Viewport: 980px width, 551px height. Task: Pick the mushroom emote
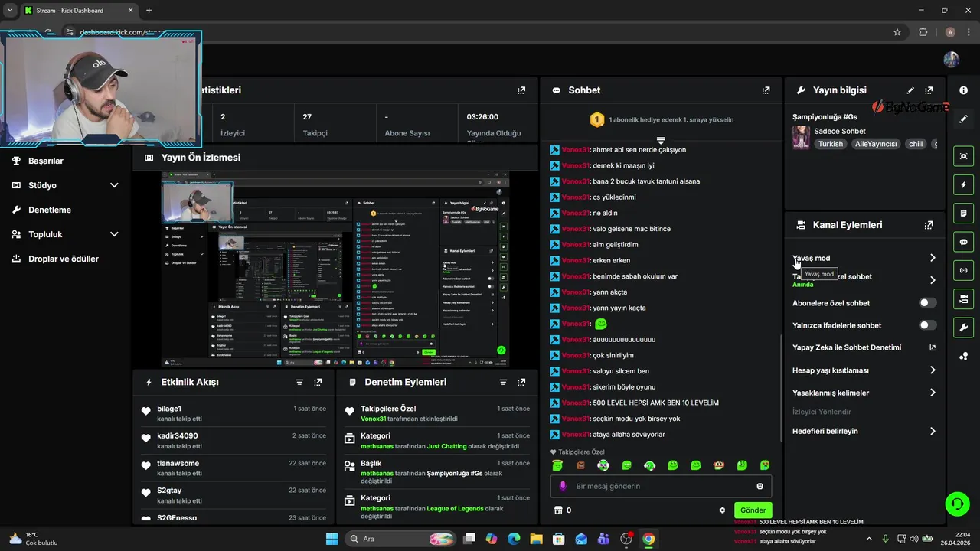[719, 465]
